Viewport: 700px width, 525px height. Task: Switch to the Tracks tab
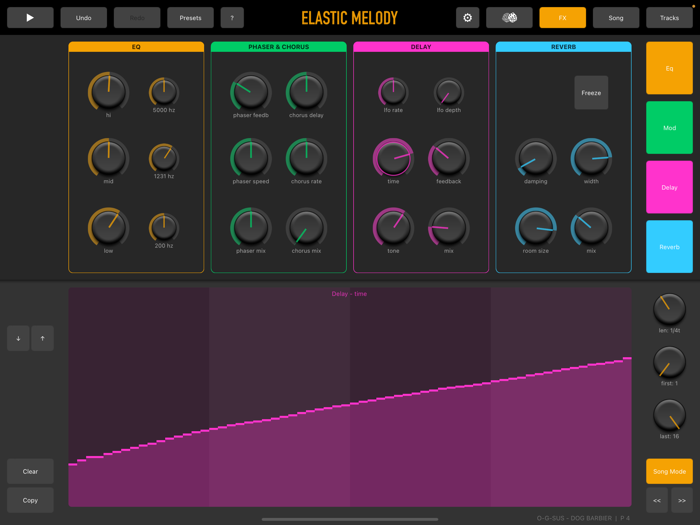tap(669, 18)
